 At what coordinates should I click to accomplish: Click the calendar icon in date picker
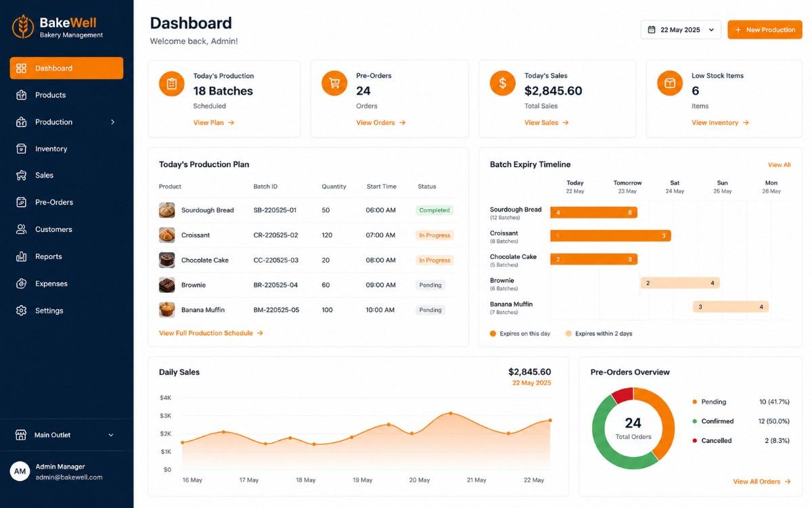pos(652,30)
